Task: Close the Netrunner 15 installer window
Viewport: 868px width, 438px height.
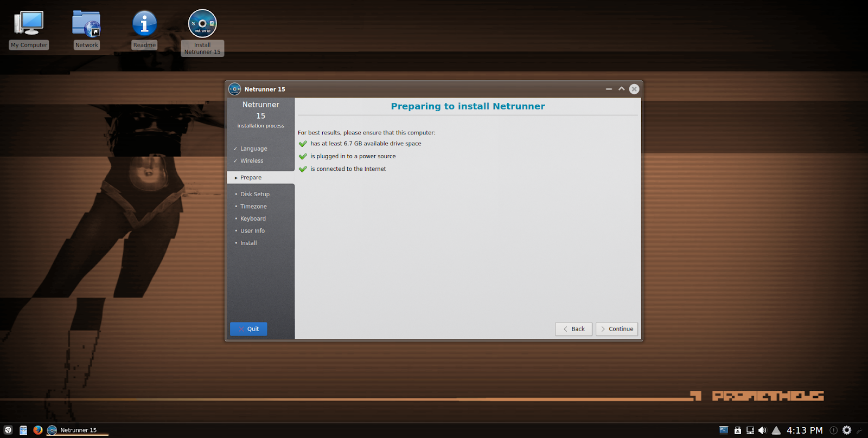Action: 634,89
